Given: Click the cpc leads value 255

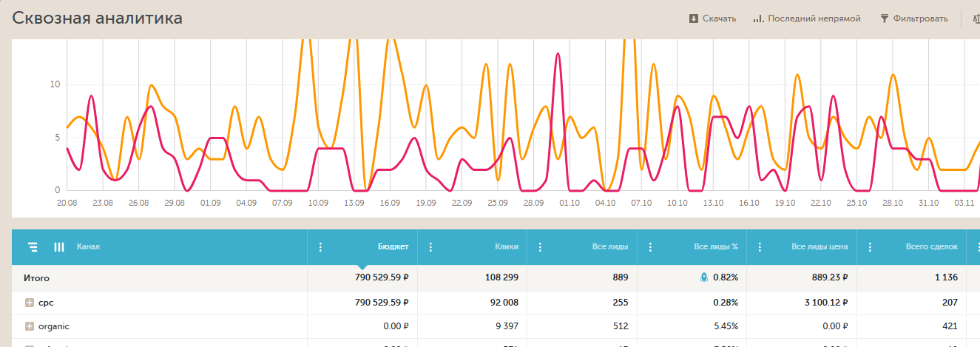Looking at the screenshot, I should pos(620,303).
